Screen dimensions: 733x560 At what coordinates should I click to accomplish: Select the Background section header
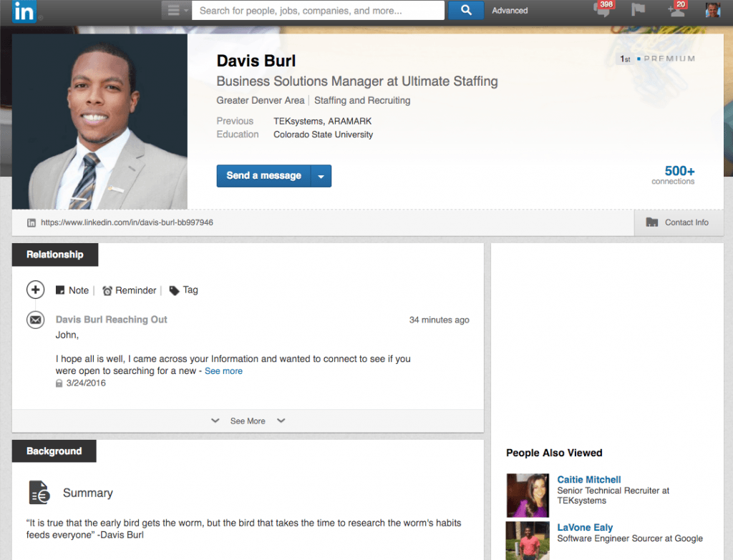click(54, 451)
